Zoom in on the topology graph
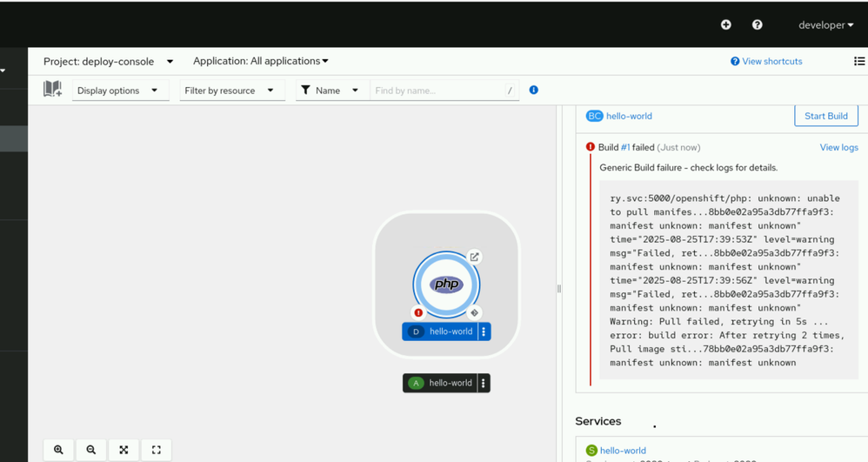The height and width of the screenshot is (462, 868). [x=58, y=450]
